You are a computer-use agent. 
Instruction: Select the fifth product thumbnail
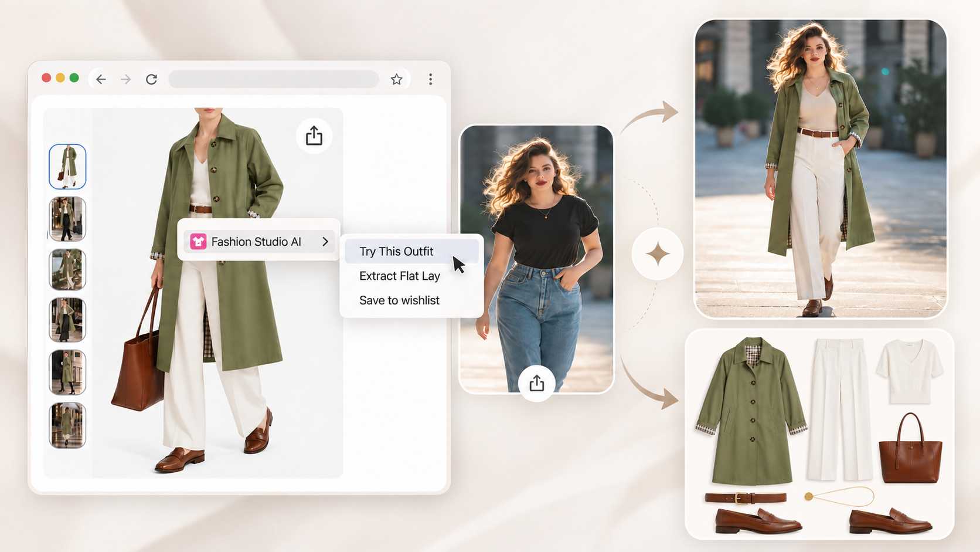[67, 372]
